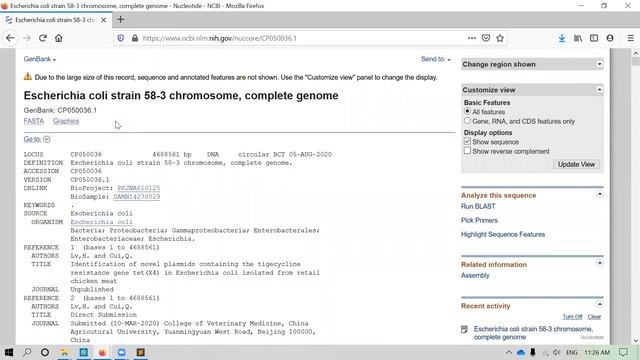Click Highlight Sequence Features link

click(x=503, y=234)
